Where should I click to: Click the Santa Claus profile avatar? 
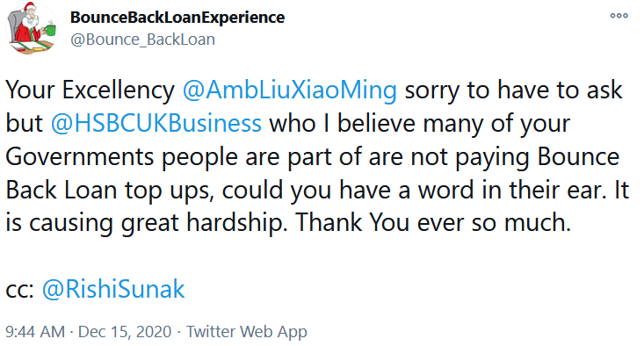(32, 28)
